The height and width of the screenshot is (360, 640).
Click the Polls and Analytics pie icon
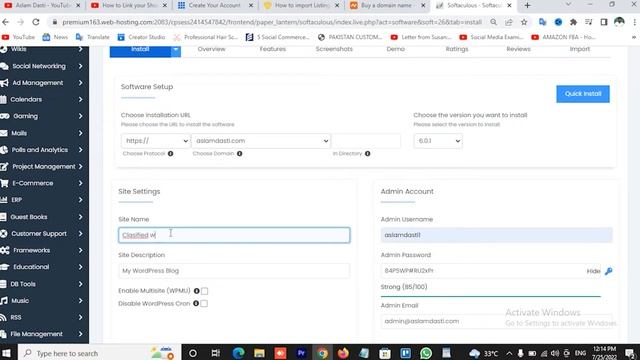tap(4, 150)
